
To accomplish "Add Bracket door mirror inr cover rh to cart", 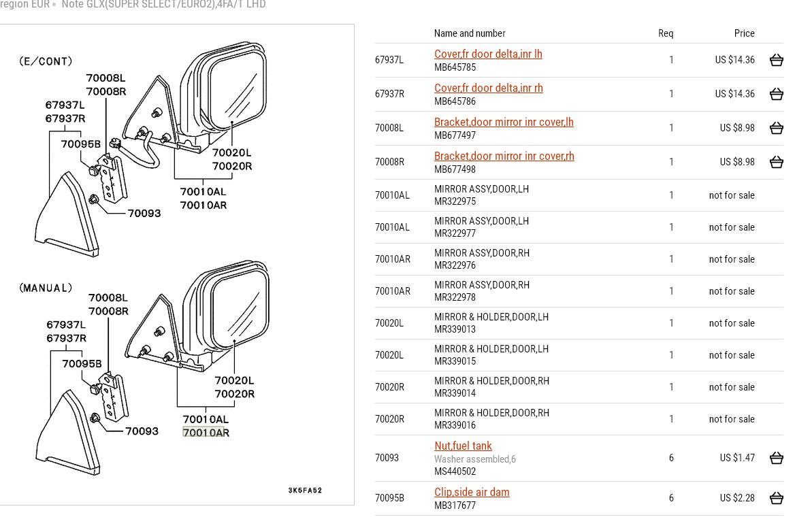I will tap(776, 162).
